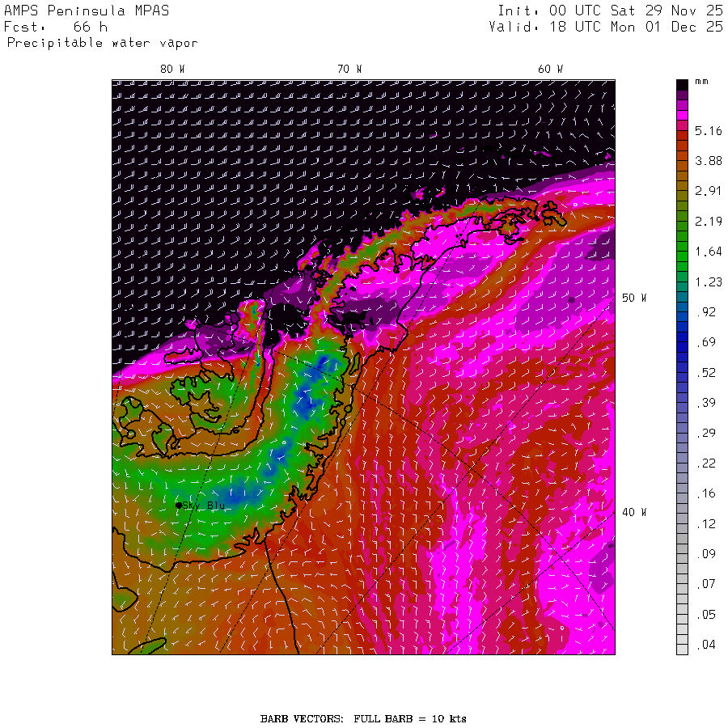Image resolution: width=728 pixels, height=728 pixels.
Task: Click the .09 legend value label
Action: pos(708,554)
